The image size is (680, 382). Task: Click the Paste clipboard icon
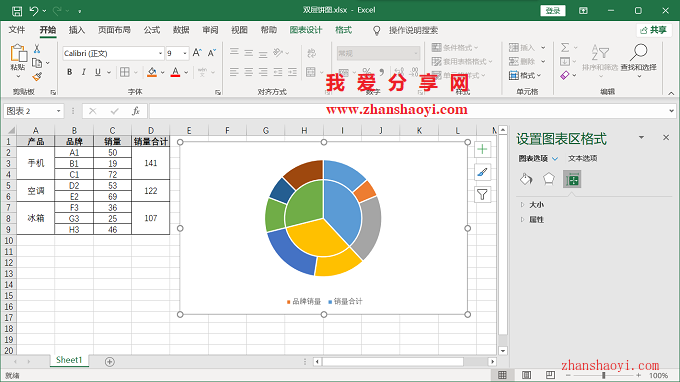(18, 53)
